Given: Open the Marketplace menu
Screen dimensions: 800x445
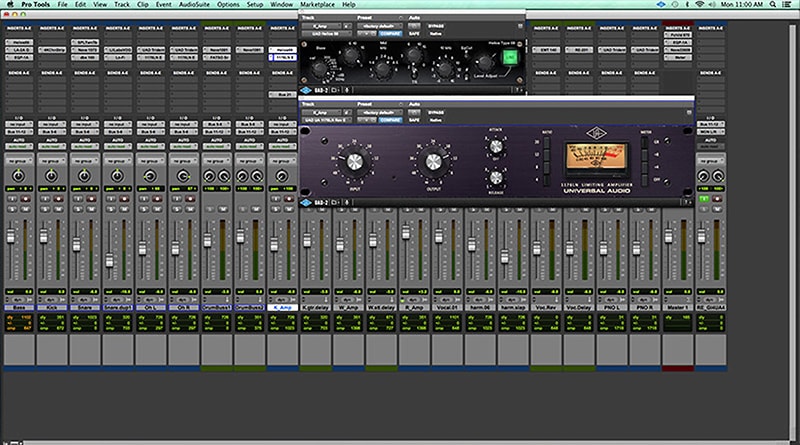Looking at the screenshot, I should pos(317,4).
